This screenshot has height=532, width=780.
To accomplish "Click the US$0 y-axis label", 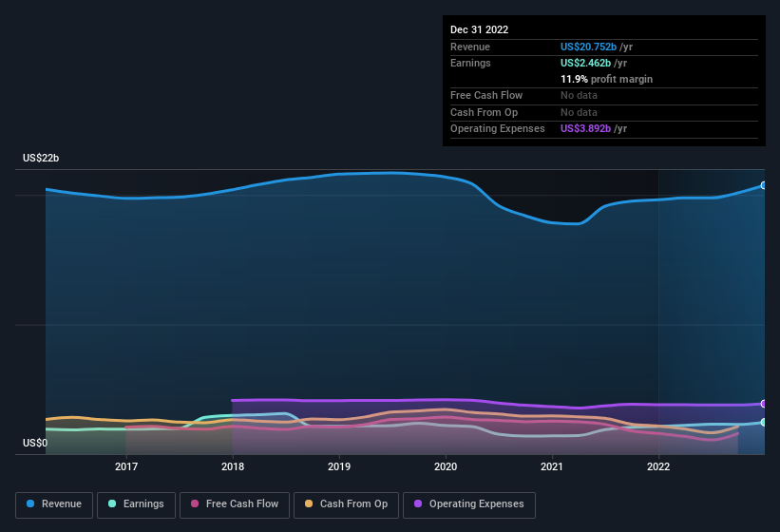I will pyautogui.click(x=35, y=443).
